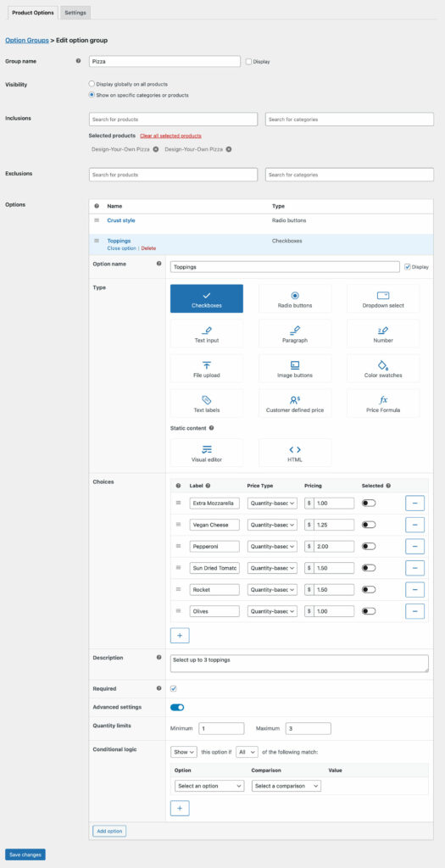Select Show on specific categories or products
The width and height of the screenshot is (445, 868).
[92, 95]
